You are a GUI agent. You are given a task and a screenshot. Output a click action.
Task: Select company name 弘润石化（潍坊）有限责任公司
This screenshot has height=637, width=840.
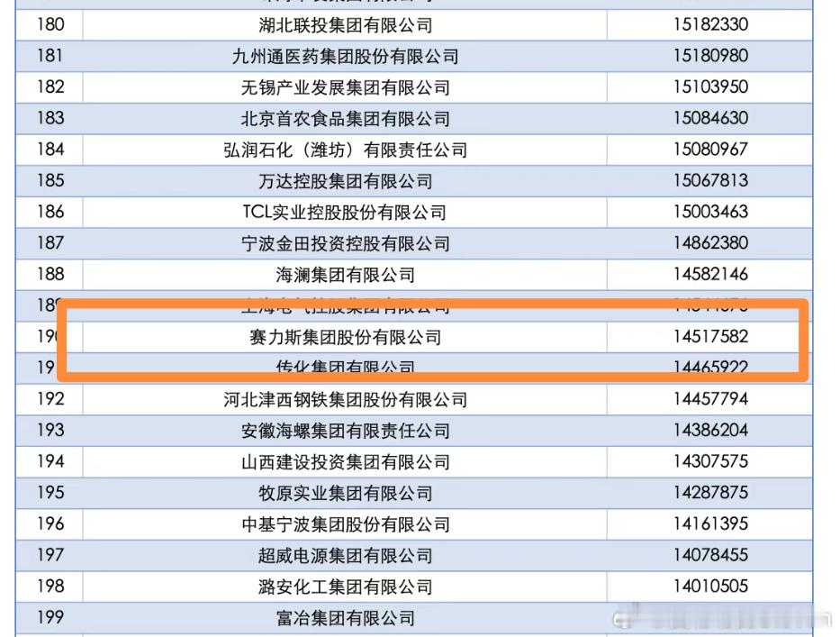pos(346,150)
